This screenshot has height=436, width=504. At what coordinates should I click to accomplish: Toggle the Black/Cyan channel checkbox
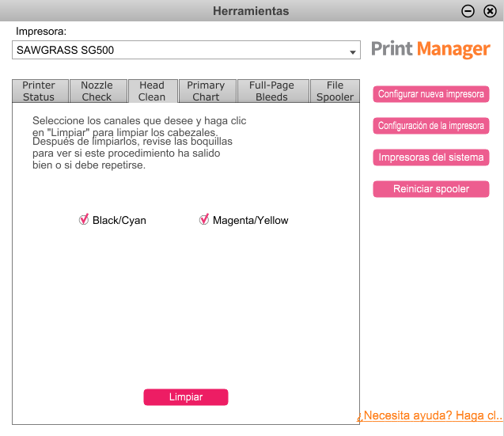point(84,220)
